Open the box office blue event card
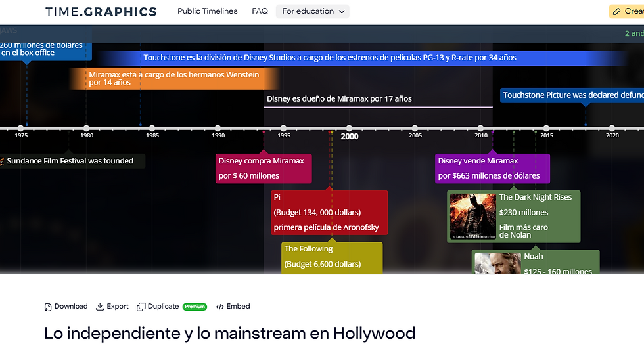This screenshot has width=644, height=348. tap(45, 51)
